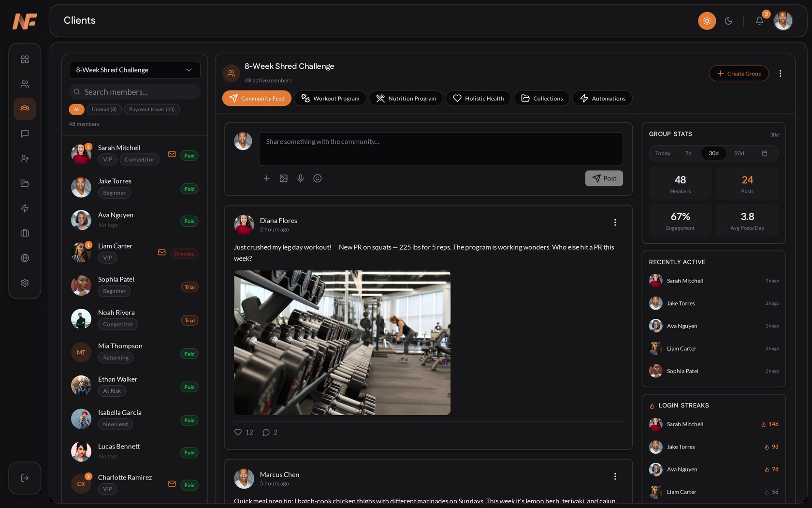Image resolution: width=812 pixels, height=508 pixels.
Task: Switch to dark mode moon toggle
Action: pyautogui.click(x=728, y=21)
